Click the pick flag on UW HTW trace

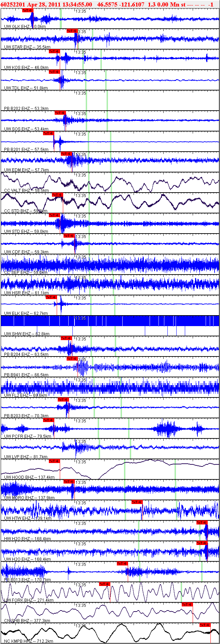137,502
